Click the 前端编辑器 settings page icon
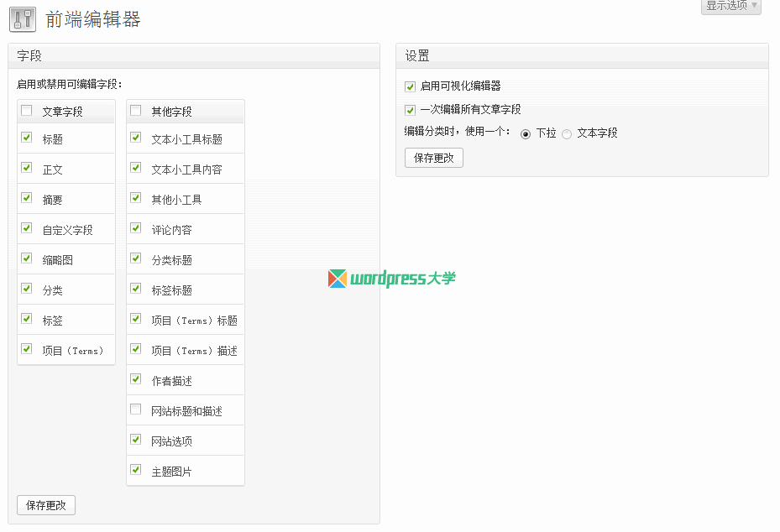The width and height of the screenshot is (780, 532). 23,19
